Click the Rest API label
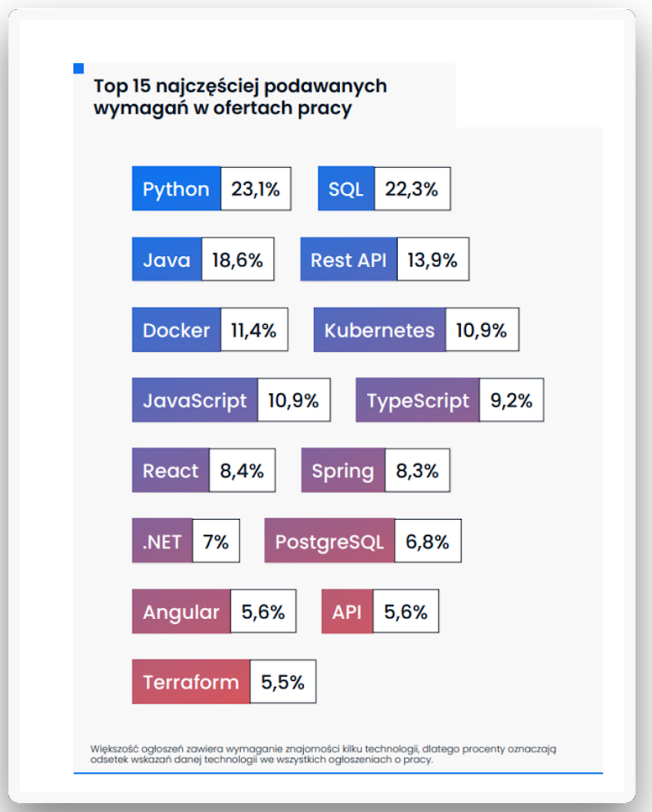The image size is (652, 812). click(348, 260)
